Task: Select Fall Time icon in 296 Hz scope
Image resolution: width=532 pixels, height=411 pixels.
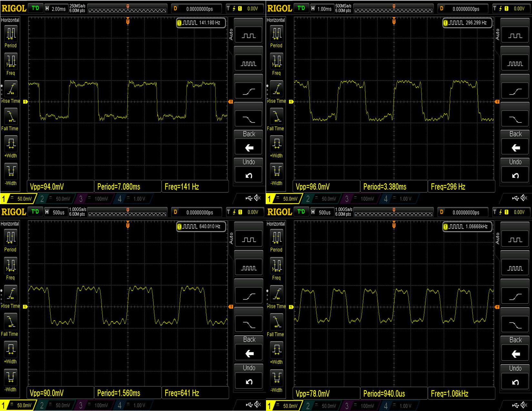Action: [x=277, y=116]
